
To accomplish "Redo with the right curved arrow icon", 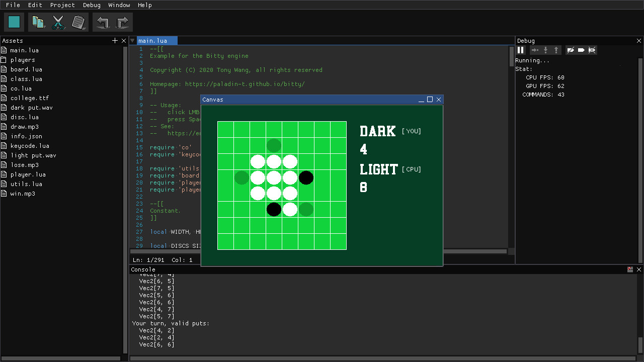I will [x=122, y=22].
